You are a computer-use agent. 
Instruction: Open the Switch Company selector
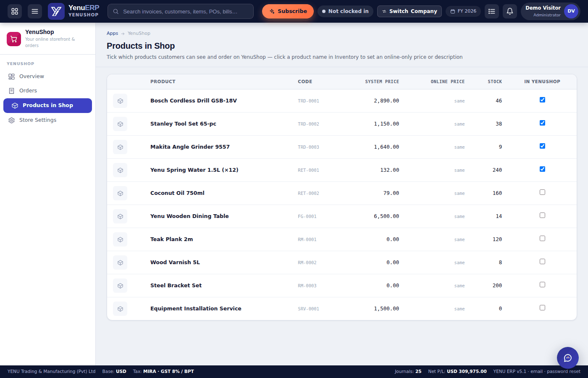coord(409,11)
